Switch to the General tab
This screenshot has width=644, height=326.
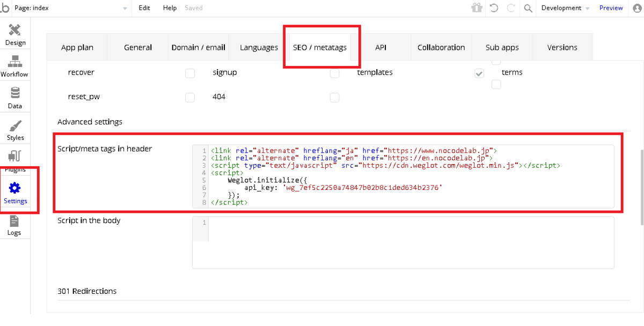pos(138,47)
